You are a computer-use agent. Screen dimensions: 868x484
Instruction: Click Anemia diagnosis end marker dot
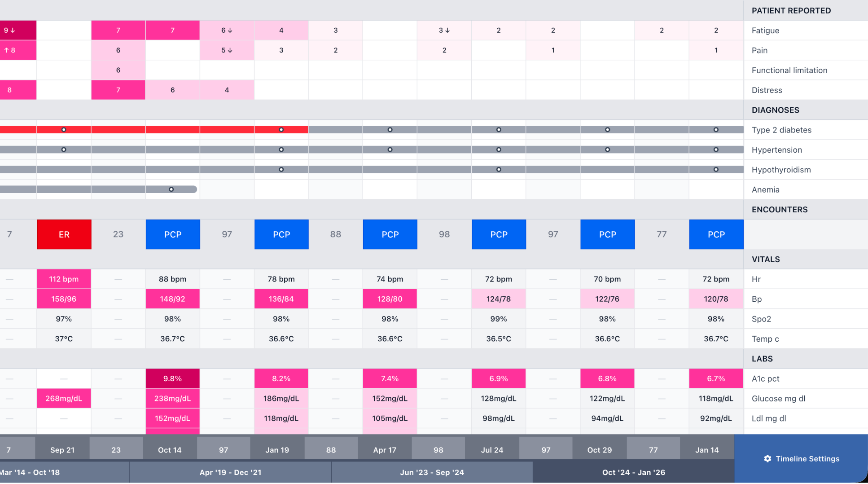(x=171, y=189)
